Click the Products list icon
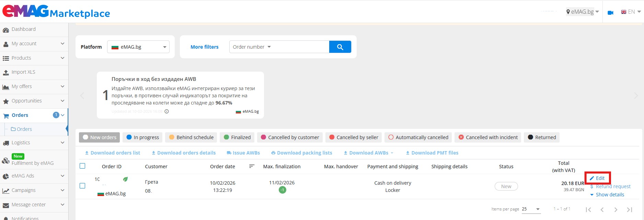644x220 pixels. coord(6,59)
